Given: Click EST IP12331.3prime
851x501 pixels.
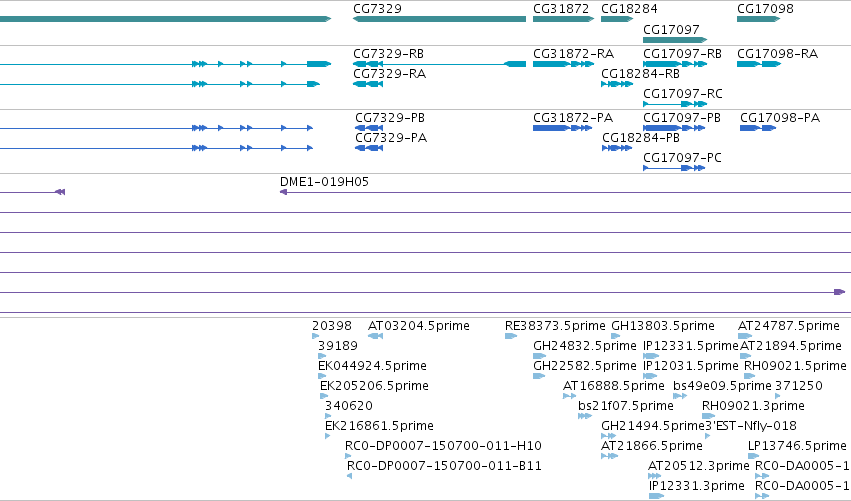Looking at the screenshot, I should pos(656,496).
